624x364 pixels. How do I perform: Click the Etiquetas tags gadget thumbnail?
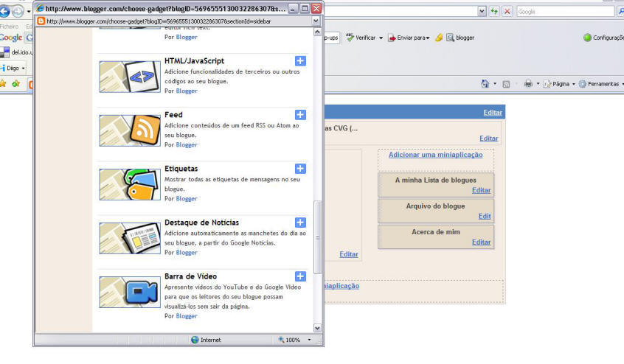(130, 184)
